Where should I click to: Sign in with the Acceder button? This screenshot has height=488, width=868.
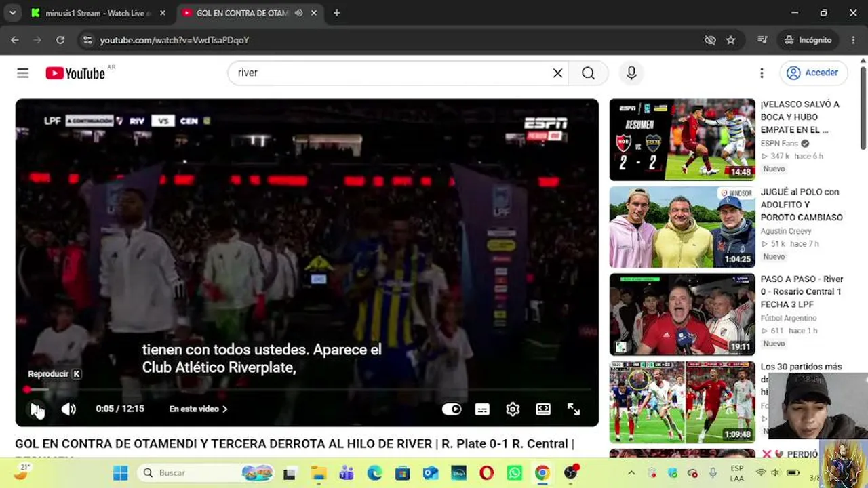pos(813,73)
